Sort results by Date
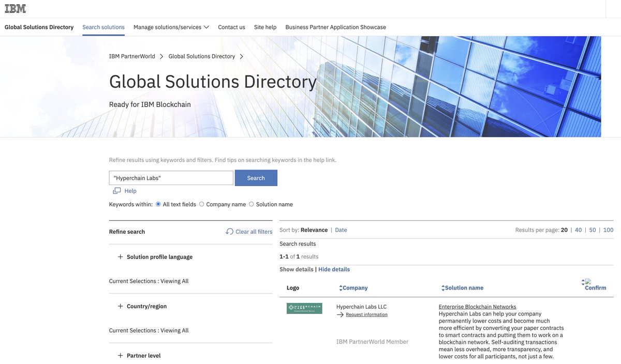621x364 pixels. coord(341,230)
